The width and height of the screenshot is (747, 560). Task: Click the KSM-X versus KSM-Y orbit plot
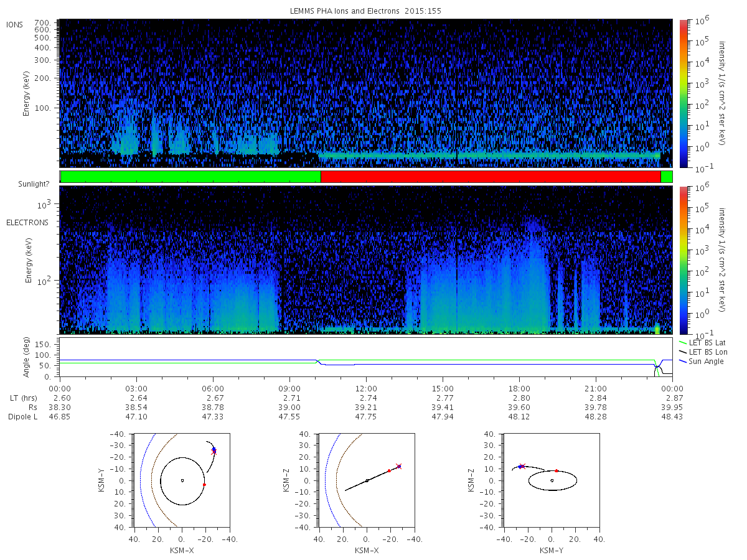181,480
